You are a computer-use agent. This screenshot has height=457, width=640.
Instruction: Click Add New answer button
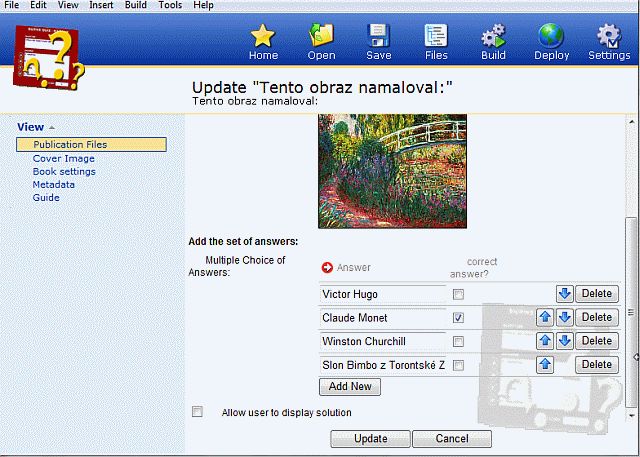(350, 387)
